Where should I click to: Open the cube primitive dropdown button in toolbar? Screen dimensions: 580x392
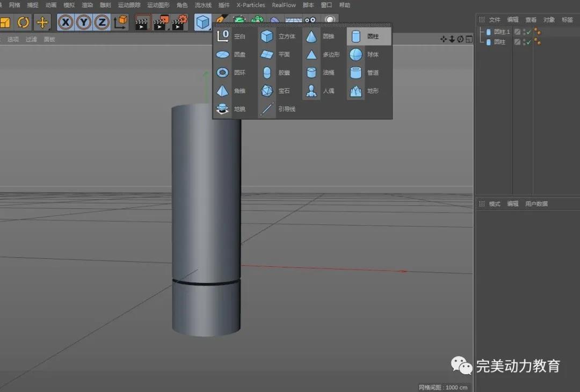pyautogui.click(x=202, y=23)
